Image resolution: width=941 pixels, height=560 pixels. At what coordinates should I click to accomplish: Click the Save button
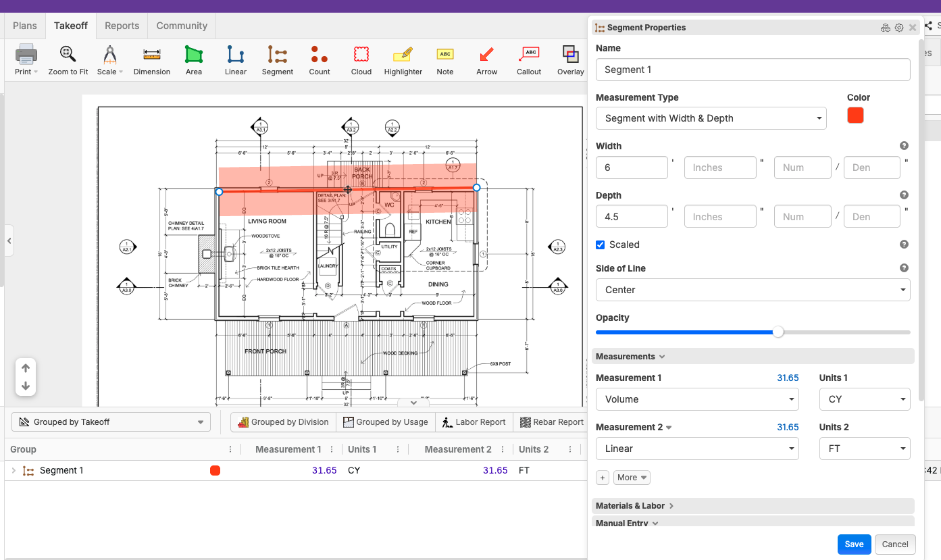coord(854,544)
